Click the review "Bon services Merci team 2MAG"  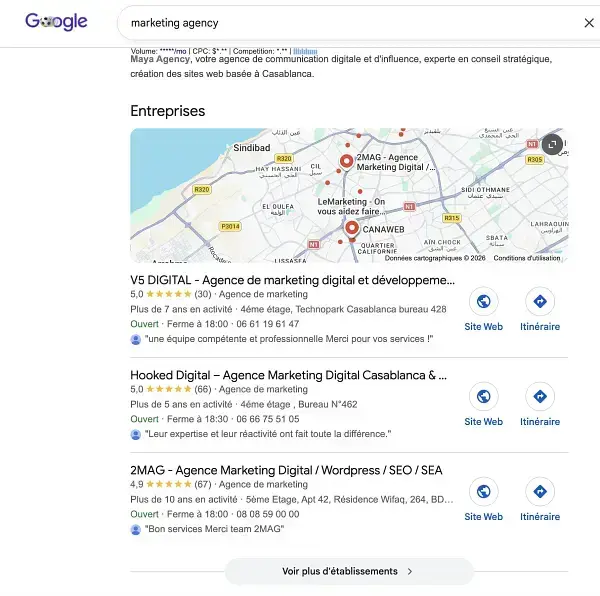(x=214, y=529)
